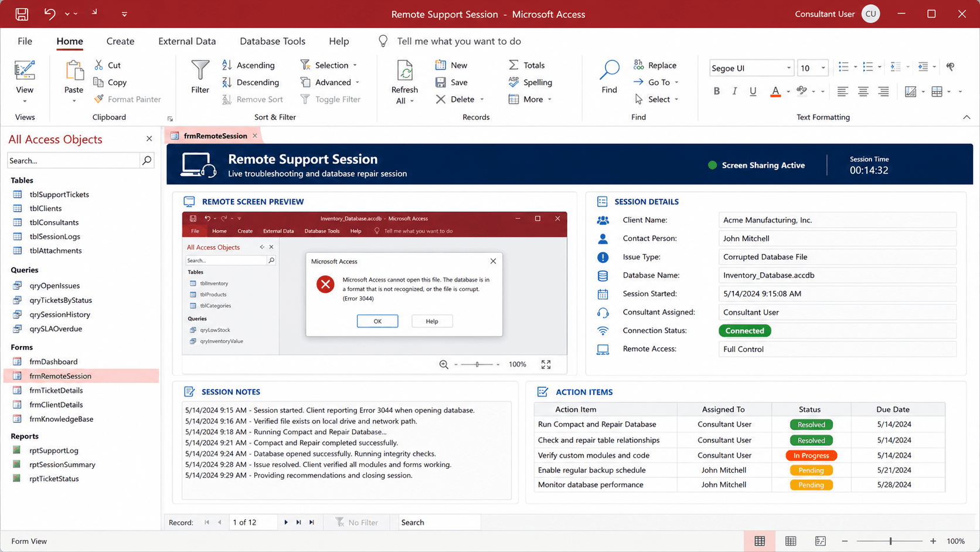Click the Center alignment button
The image size is (980, 552).
863,92
